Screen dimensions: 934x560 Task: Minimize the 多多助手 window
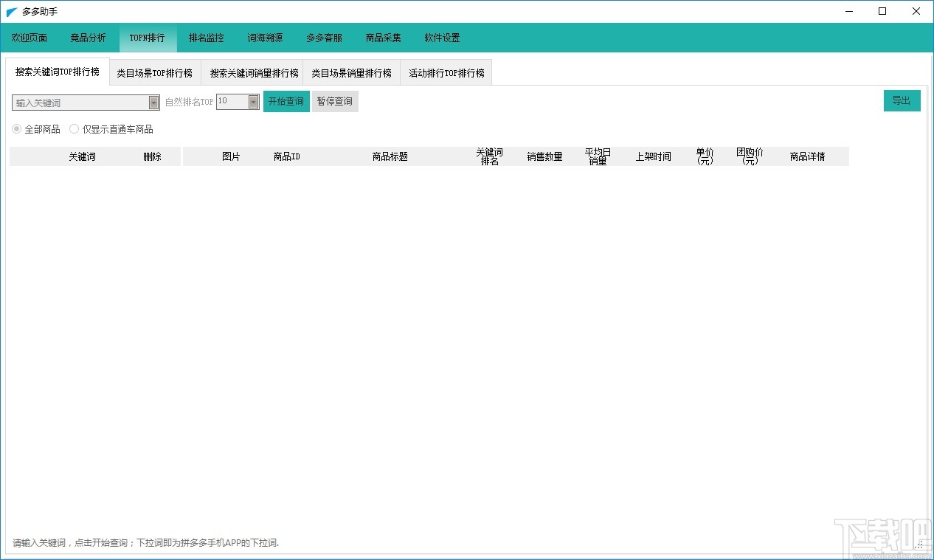[x=850, y=12]
